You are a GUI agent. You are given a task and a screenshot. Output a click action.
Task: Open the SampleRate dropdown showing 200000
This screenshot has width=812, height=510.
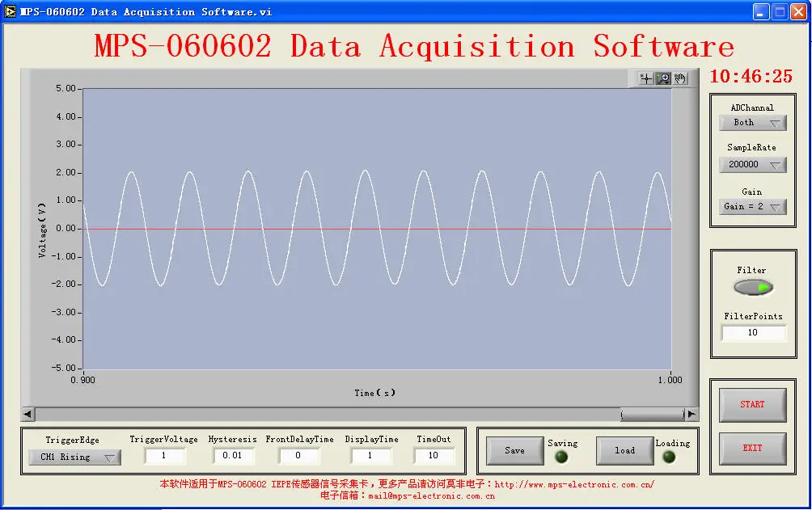click(752, 165)
